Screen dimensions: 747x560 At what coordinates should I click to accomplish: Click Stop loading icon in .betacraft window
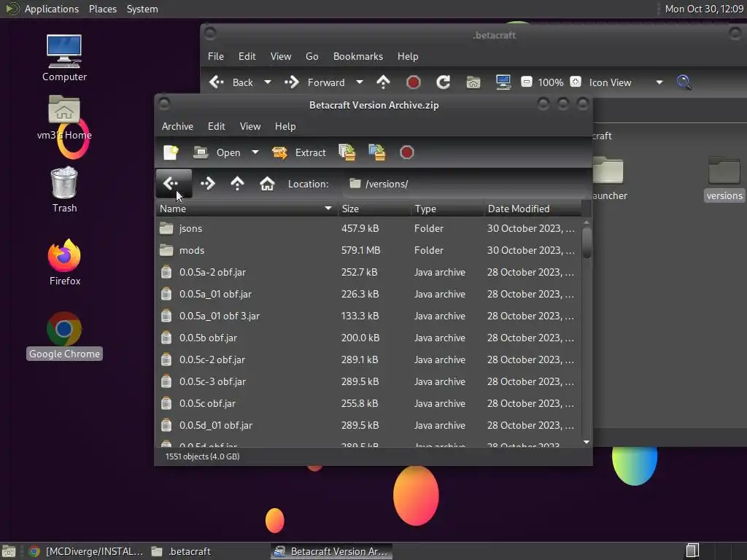click(414, 82)
